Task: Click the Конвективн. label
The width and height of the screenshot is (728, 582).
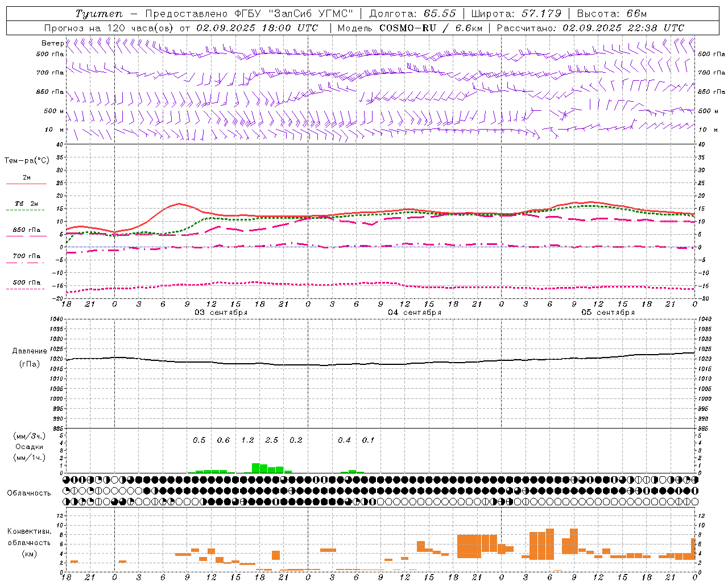Action: (29, 531)
